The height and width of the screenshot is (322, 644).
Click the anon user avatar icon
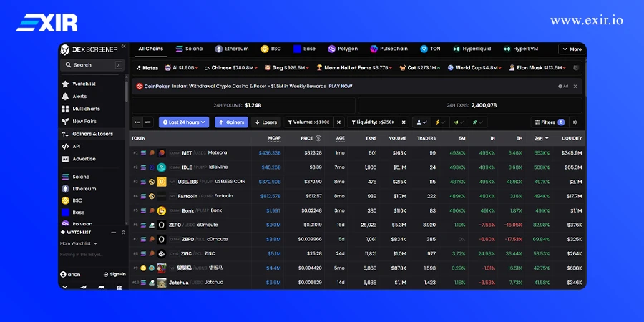coord(63,274)
